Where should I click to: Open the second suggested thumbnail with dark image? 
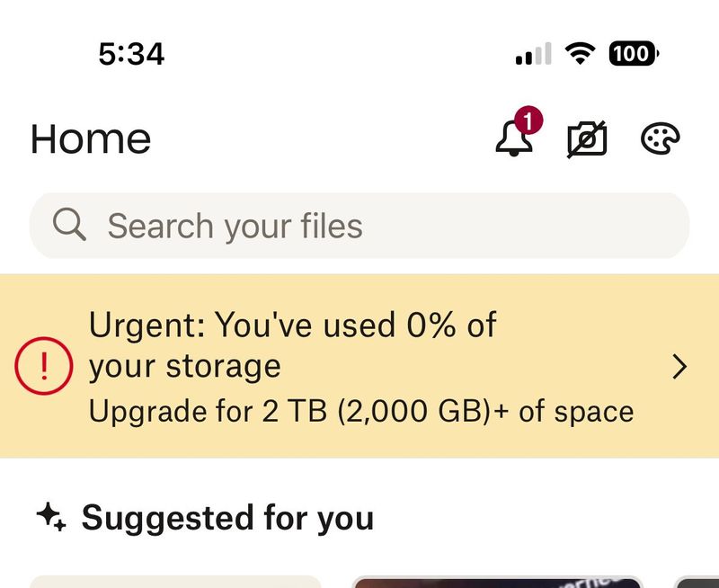point(497,581)
